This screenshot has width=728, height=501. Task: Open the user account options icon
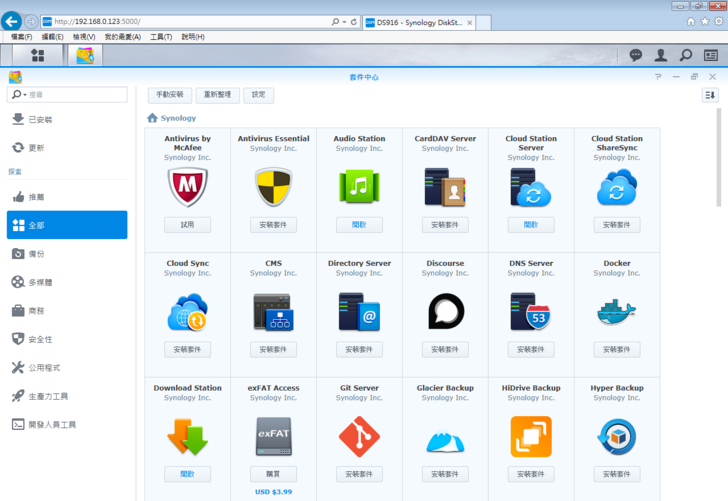661,56
